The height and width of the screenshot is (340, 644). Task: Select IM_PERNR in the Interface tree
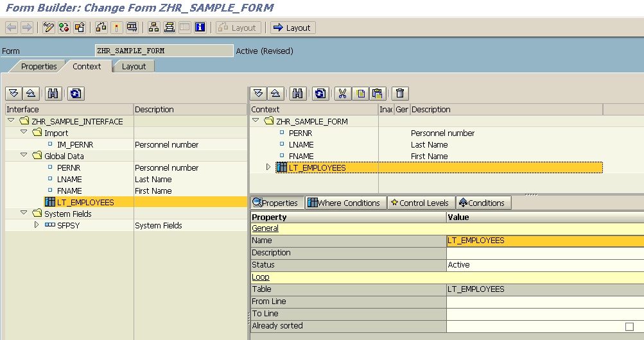pos(75,144)
